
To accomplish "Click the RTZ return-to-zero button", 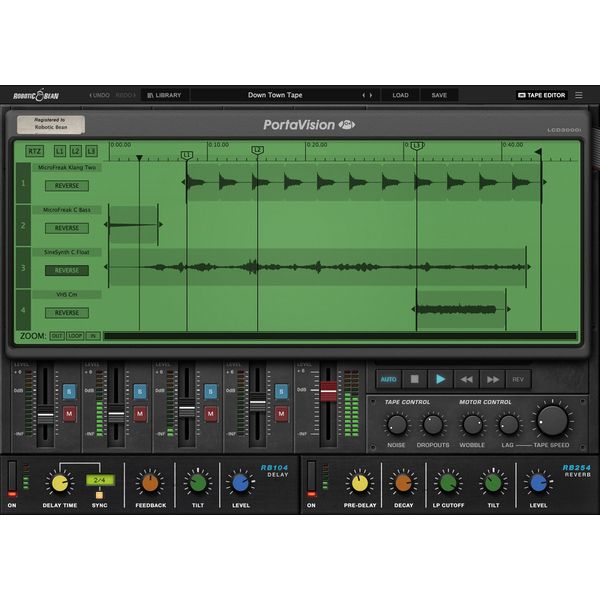I will 35,151.
